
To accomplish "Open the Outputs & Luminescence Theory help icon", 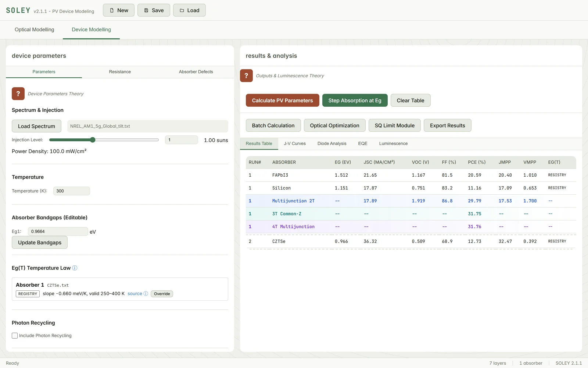I will coord(246,75).
